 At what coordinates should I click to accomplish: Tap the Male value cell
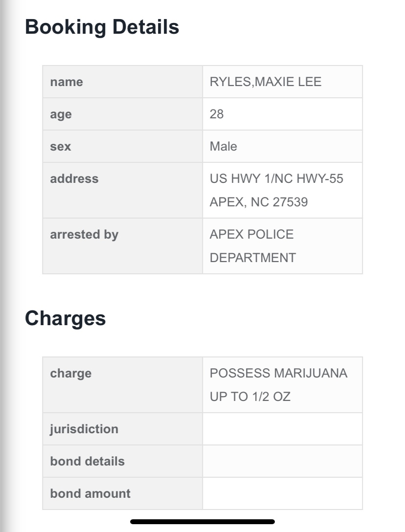(x=224, y=147)
